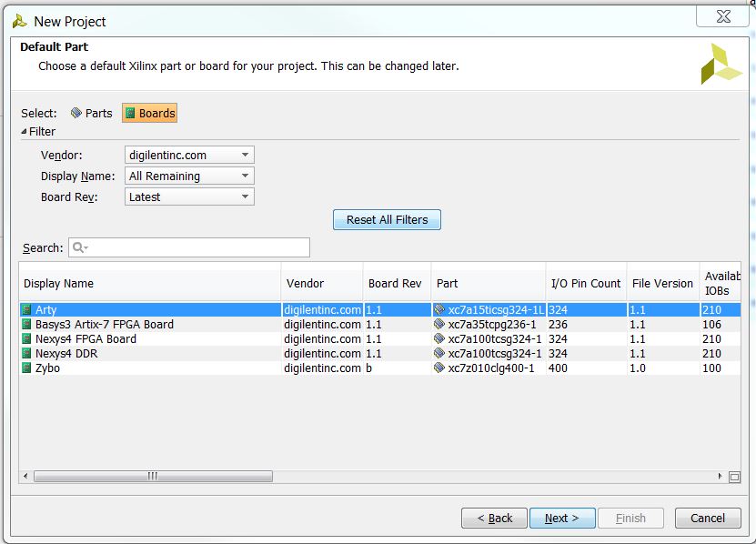Image resolution: width=756 pixels, height=544 pixels.
Task: Select the Nexys4 FPGA Board row
Action: click(380, 339)
